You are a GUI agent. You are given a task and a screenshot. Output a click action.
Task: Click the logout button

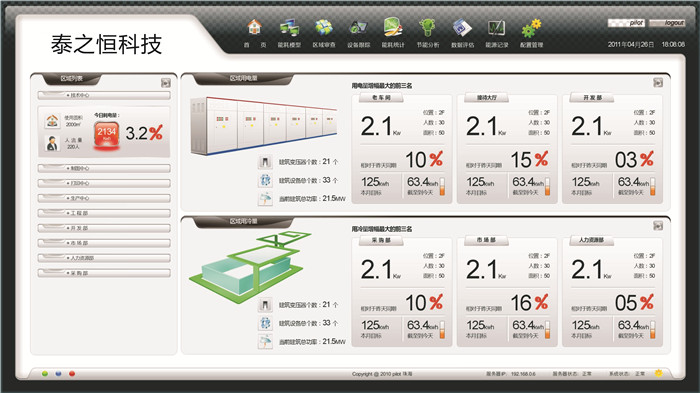point(667,23)
